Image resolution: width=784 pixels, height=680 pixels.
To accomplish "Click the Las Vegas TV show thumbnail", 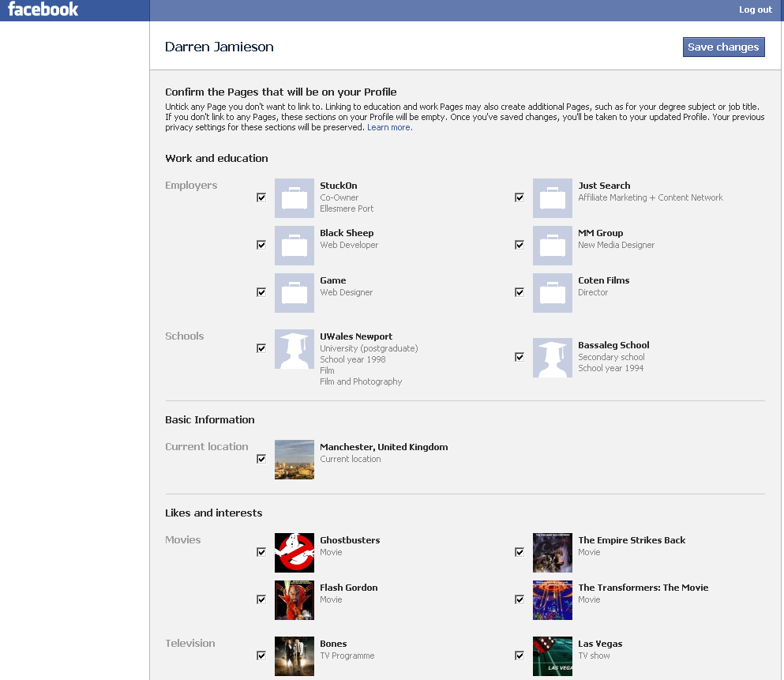I will click(x=553, y=656).
